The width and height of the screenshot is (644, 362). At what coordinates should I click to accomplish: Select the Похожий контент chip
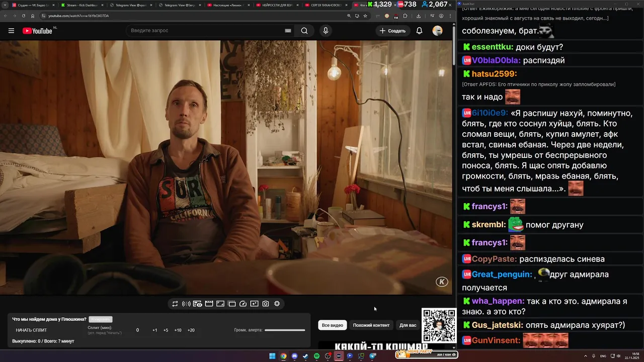[371, 325]
